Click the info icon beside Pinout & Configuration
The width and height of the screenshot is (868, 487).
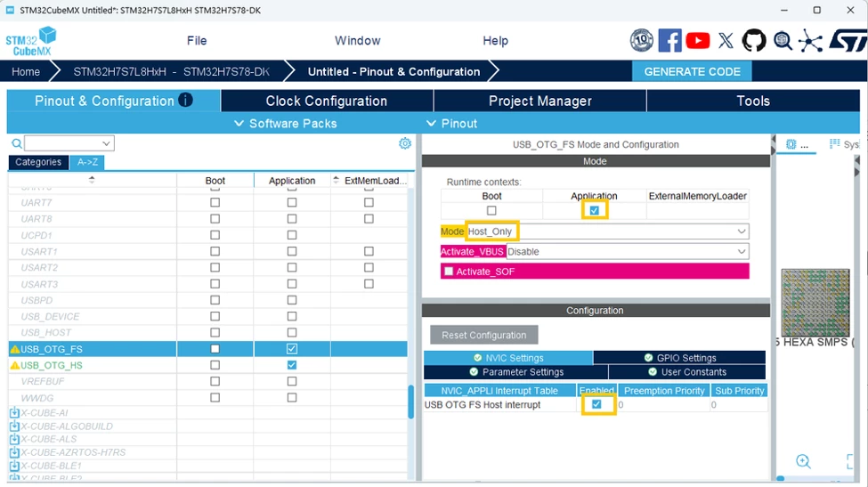pyautogui.click(x=185, y=101)
